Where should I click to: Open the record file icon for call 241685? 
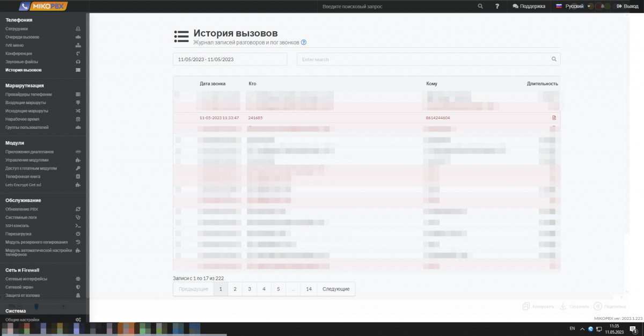click(x=554, y=118)
